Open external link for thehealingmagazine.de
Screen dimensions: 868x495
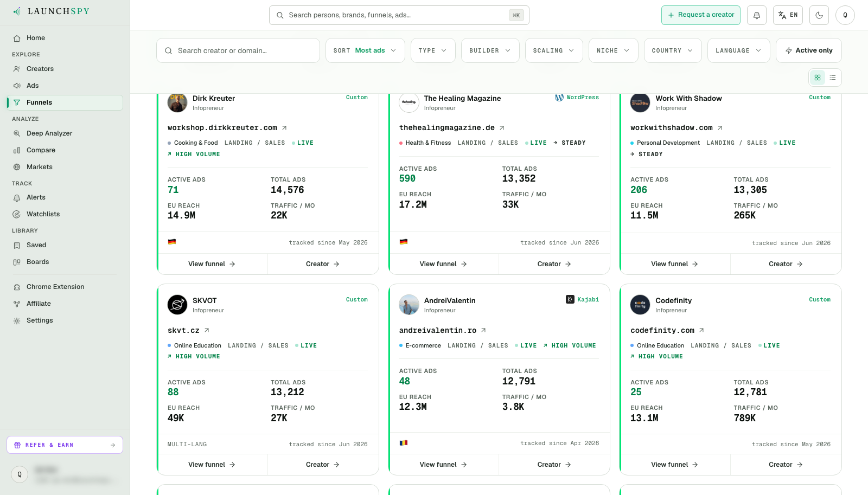tap(502, 128)
